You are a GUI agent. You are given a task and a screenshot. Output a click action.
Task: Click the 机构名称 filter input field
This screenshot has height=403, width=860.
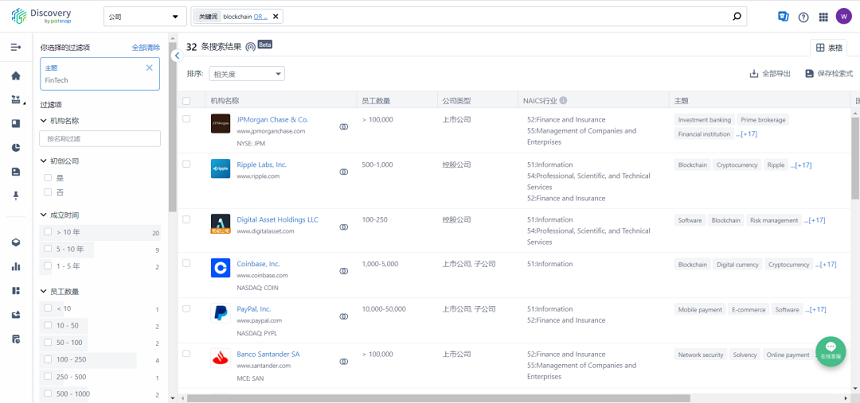point(99,139)
